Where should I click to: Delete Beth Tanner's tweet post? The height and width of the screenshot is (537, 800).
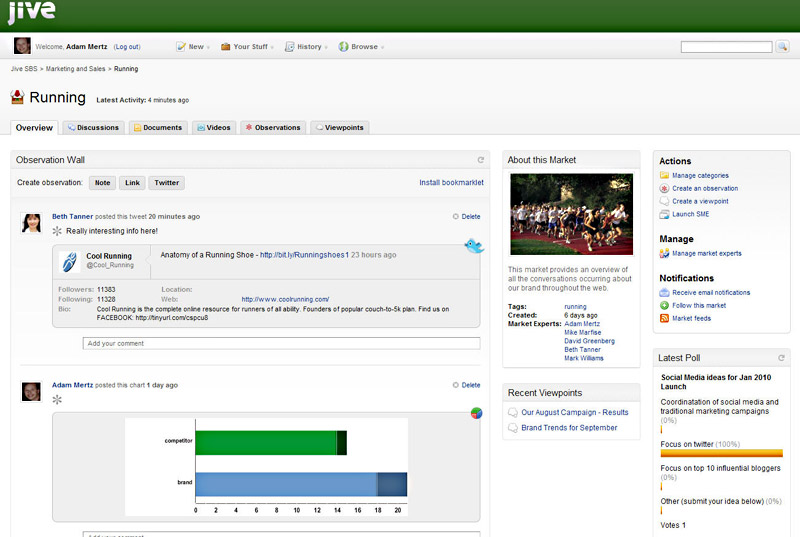point(466,217)
